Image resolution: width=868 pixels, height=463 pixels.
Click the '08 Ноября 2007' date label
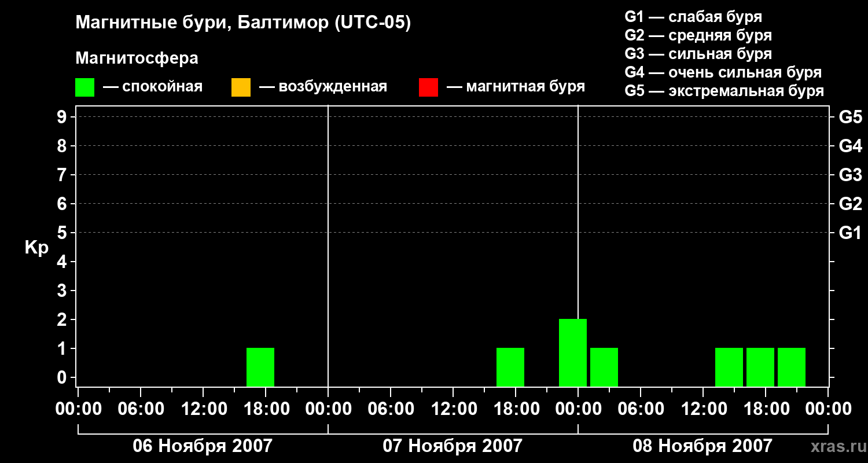pyautogui.click(x=703, y=446)
